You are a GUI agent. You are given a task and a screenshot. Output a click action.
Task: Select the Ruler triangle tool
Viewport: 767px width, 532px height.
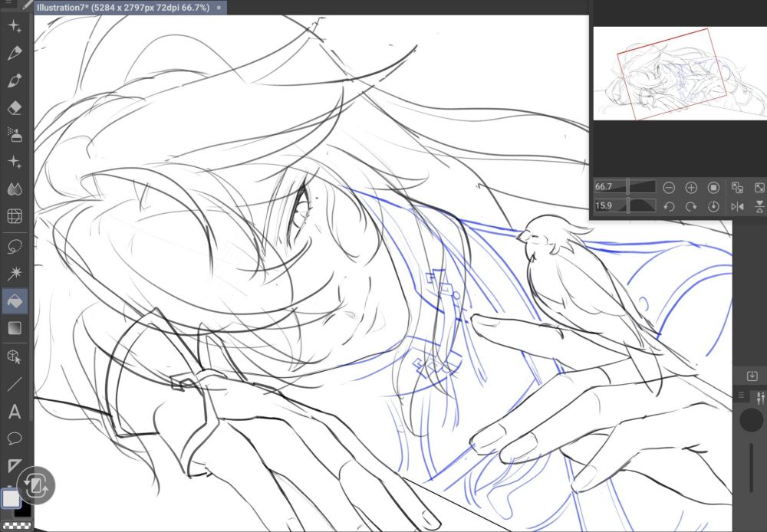15,465
